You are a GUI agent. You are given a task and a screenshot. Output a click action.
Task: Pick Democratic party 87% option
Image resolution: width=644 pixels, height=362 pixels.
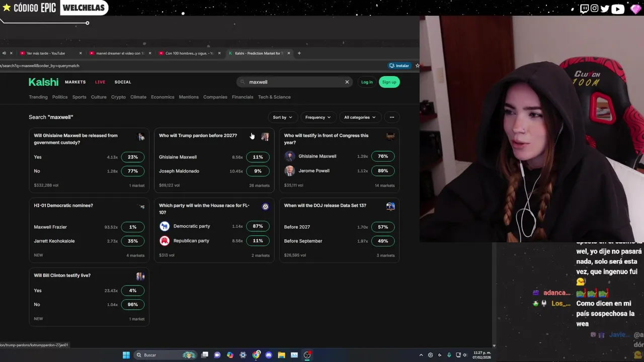tap(258, 226)
